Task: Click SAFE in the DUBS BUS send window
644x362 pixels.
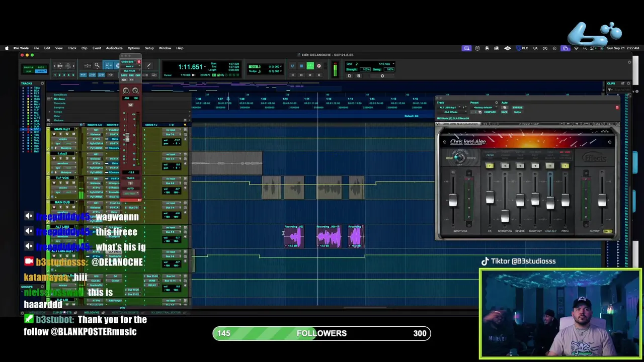Action: 124,75
